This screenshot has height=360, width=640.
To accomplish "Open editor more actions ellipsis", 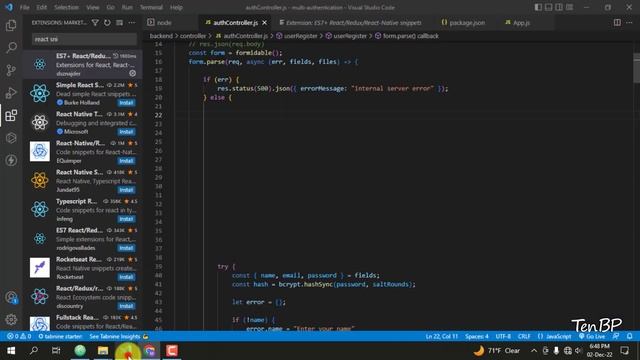I will tap(629, 22).
